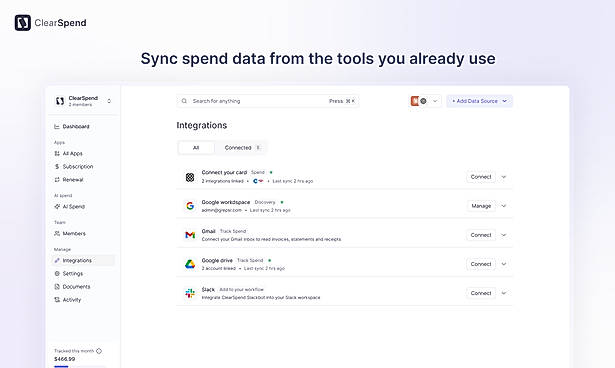Viewport: 615px width, 368px height.
Task: Open the account dropdown chevron beside avatar
Action: (x=435, y=101)
